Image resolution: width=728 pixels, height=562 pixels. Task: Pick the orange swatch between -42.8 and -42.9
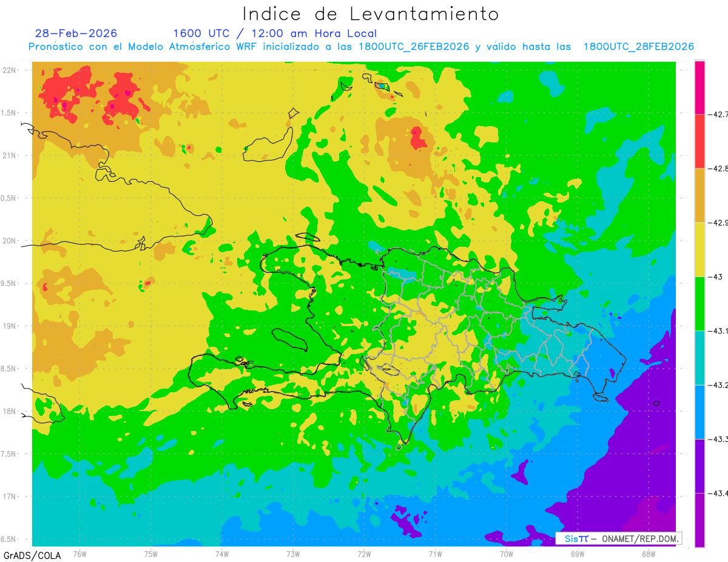(699, 195)
